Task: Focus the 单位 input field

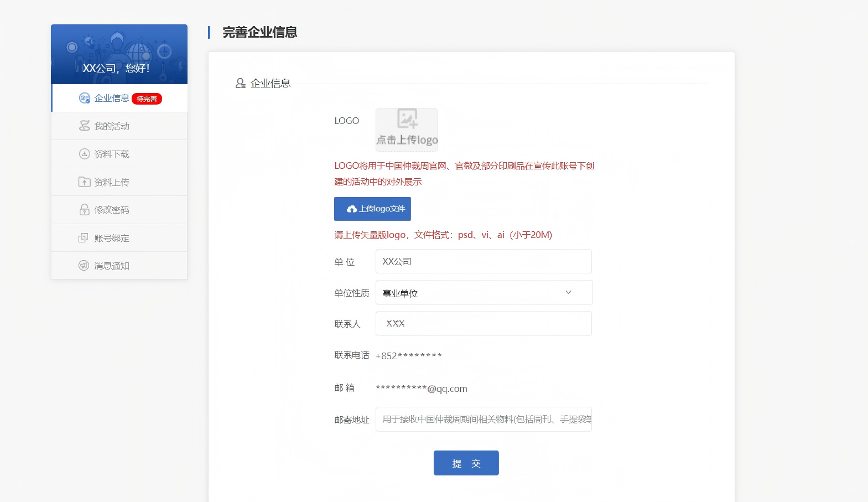Action: coord(484,261)
